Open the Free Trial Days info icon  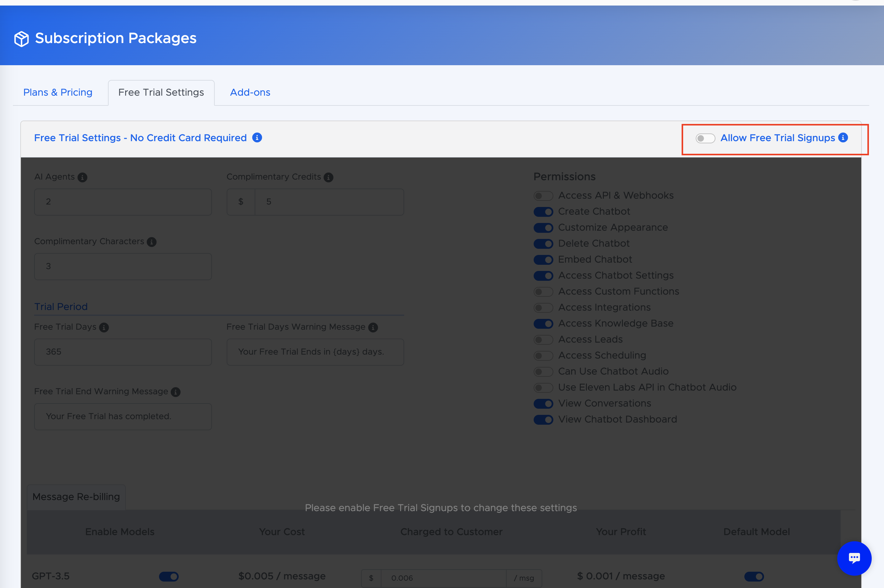click(x=104, y=328)
